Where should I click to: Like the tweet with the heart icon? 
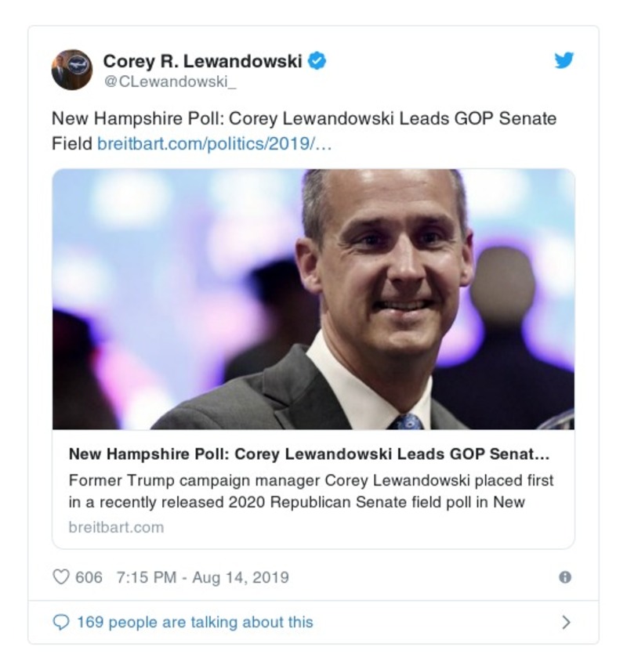[61, 577]
